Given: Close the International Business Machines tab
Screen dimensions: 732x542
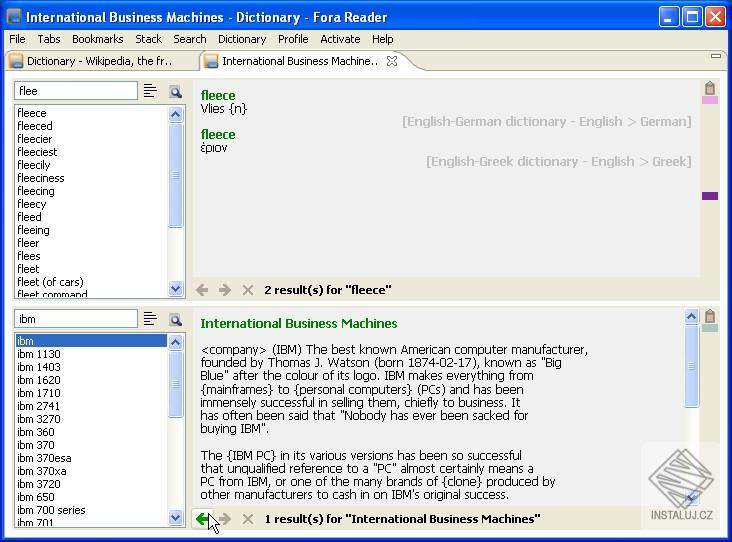Looking at the screenshot, I should (x=392, y=61).
